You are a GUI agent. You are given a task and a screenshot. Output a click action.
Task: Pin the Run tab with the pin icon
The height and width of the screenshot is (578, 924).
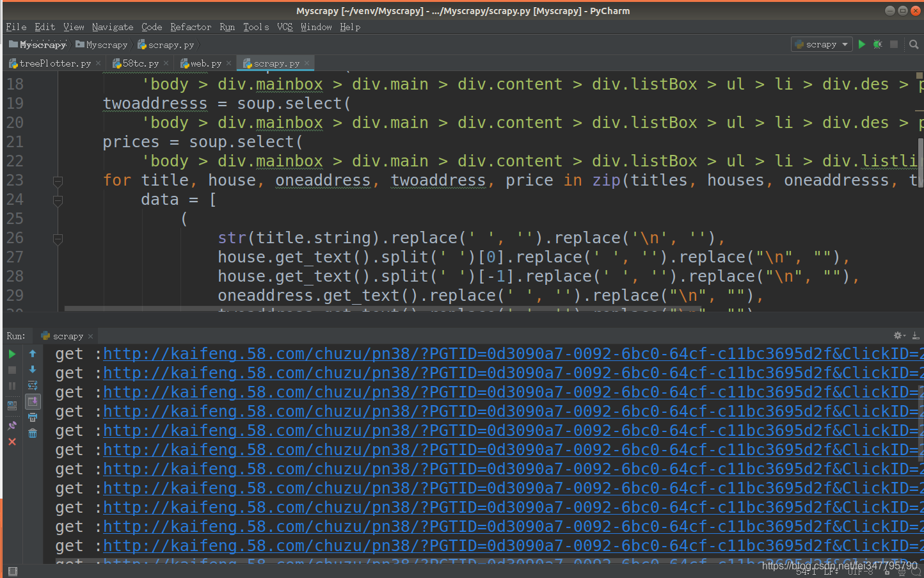[x=12, y=425]
